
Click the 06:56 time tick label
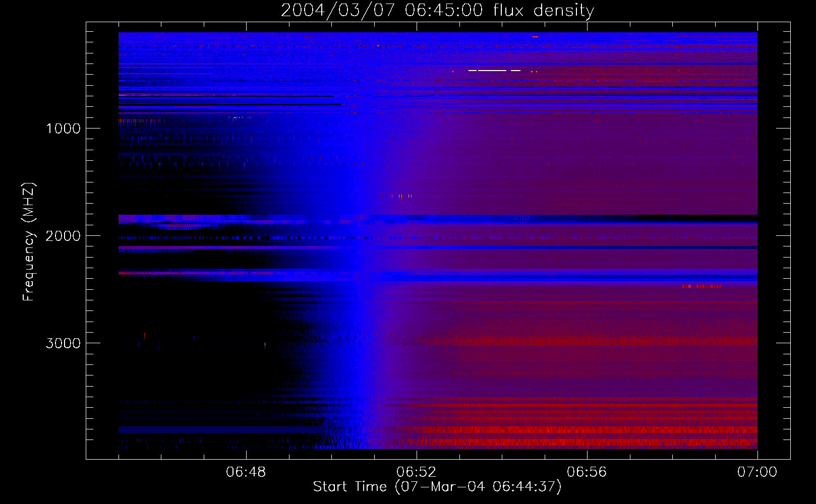587,472
